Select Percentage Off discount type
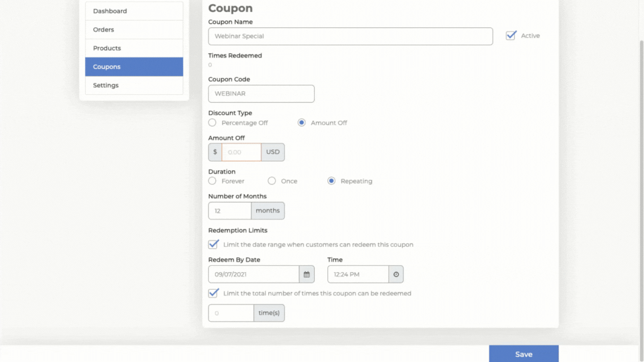 [x=212, y=123]
